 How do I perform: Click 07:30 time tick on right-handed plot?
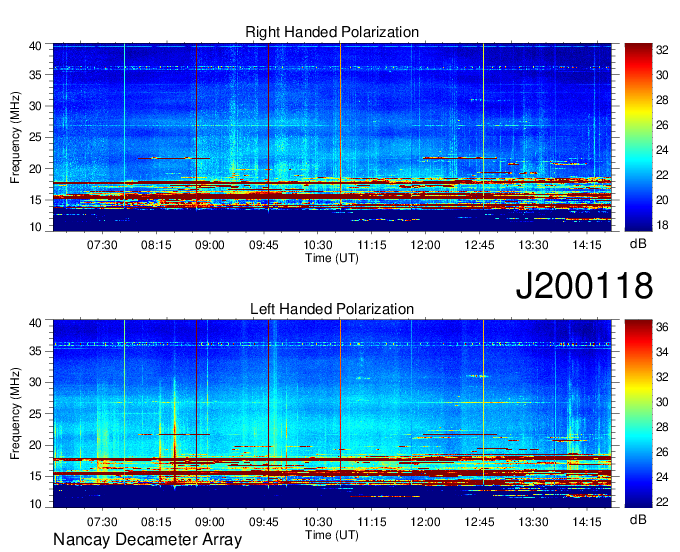(x=102, y=245)
